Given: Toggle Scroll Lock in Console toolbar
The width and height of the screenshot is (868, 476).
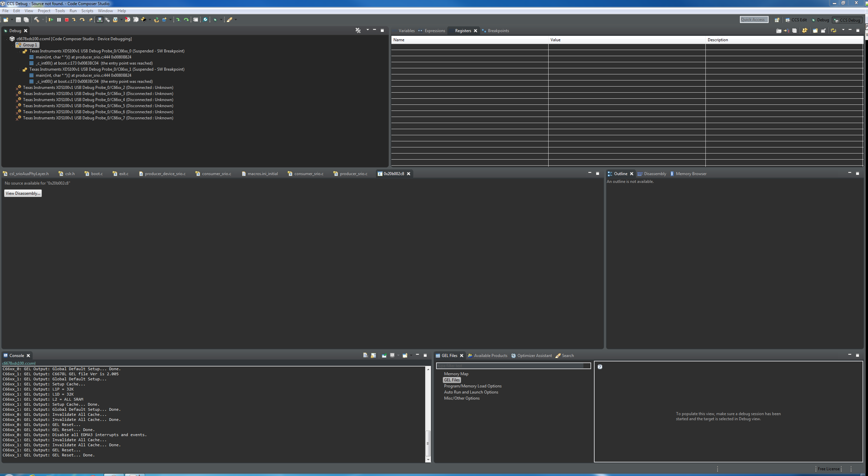Looking at the screenshot, I should coord(373,355).
